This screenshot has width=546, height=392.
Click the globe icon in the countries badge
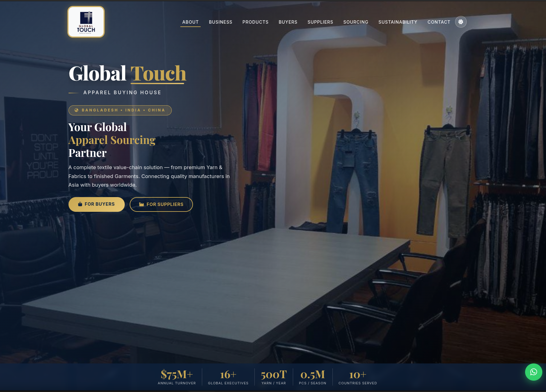point(76,110)
